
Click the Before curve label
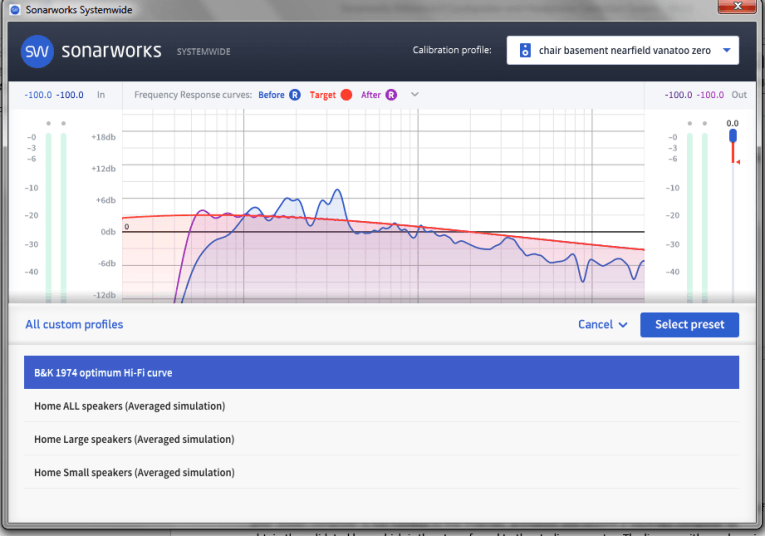tap(271, 95)
